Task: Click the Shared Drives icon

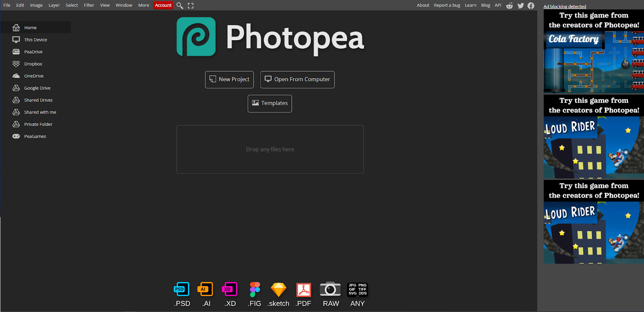Action: (16, 100)
